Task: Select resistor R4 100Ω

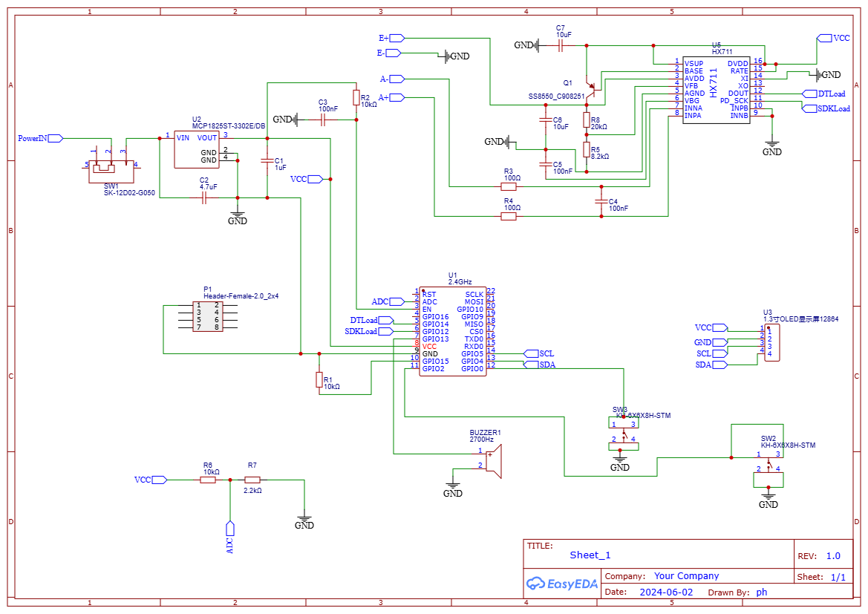Action: [x=509, y=217]
